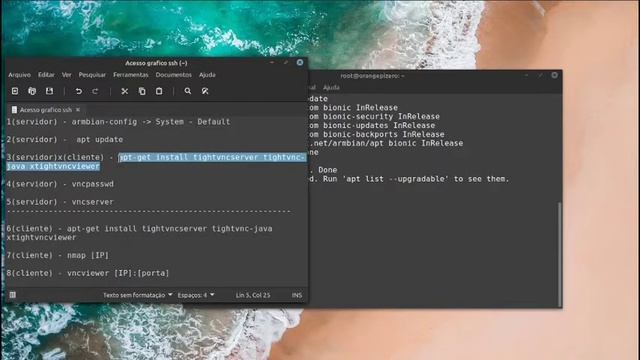Open Find and Replace tool
Image resolution: width=640 pixels, height=360 pixels.
click(205, 91)
